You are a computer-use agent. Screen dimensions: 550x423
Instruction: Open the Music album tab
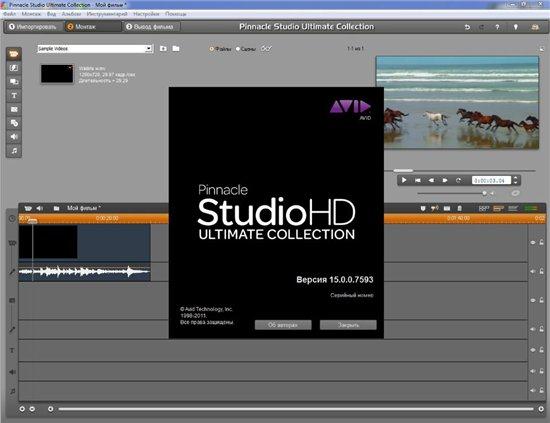14,150
